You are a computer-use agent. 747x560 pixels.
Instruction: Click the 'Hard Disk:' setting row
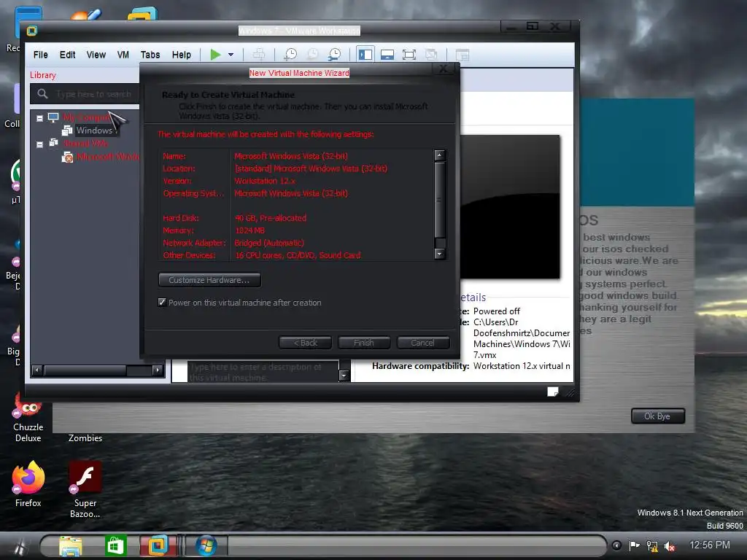(296, 218)
